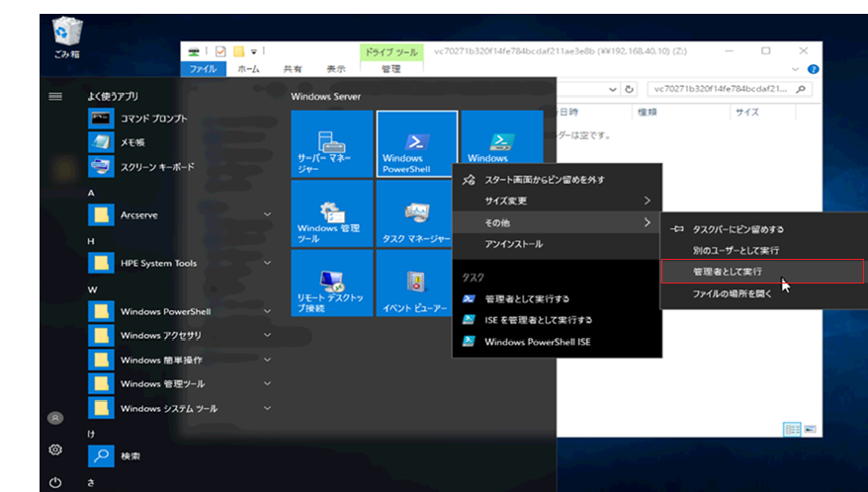The image size is (868, 492).
Task: Open the サイズ変更 submenu
Action: point(557,201)
